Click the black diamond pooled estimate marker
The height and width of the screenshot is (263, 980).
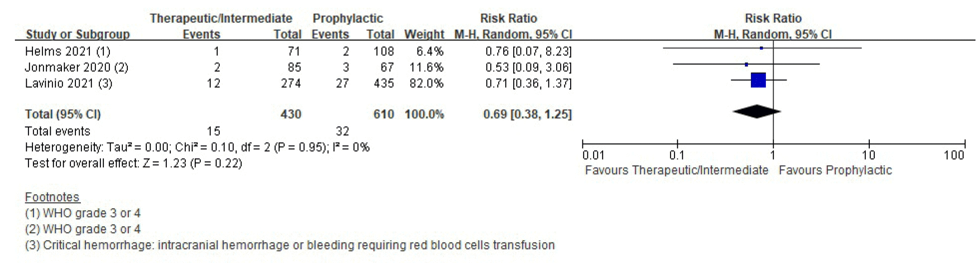(756, 112)
